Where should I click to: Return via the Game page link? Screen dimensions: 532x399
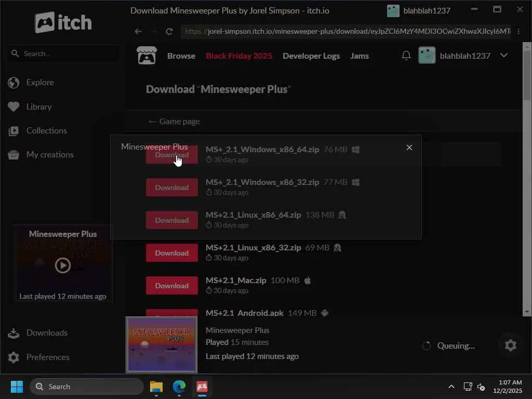pyautogui.click(x=174, y=122)
